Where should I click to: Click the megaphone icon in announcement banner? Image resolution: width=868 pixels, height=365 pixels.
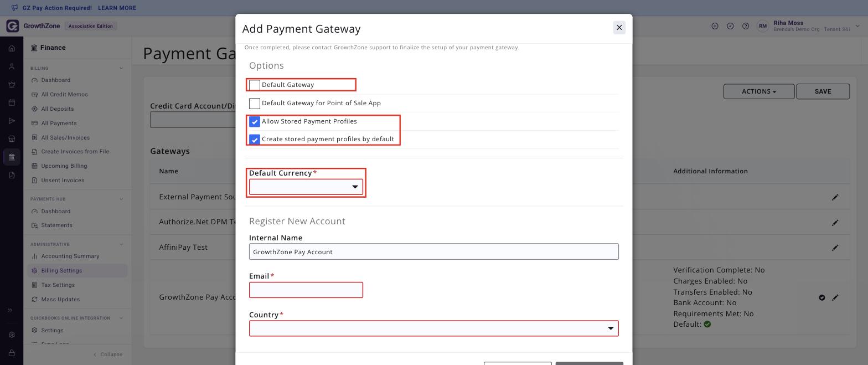point(14,8)
